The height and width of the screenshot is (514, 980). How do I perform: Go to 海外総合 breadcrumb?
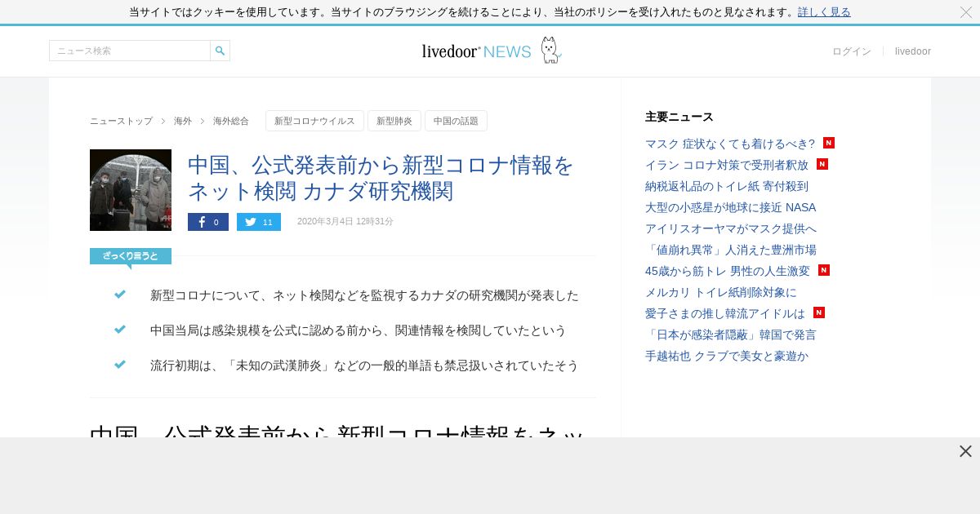231,121
